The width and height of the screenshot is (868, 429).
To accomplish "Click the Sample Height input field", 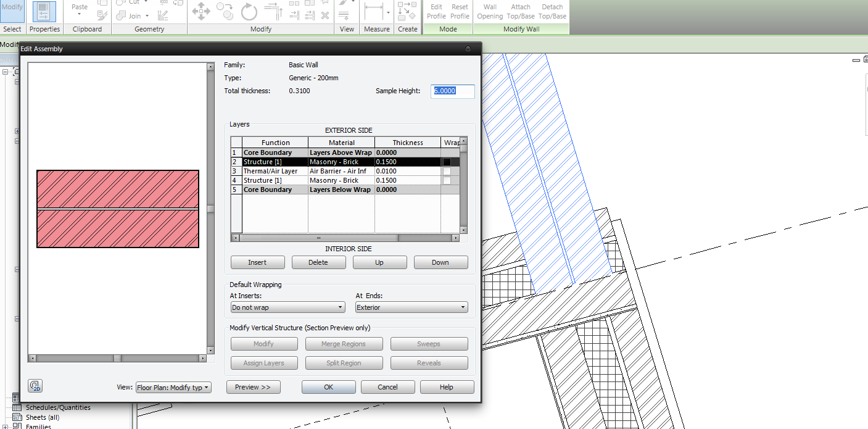I will (452, 91).
